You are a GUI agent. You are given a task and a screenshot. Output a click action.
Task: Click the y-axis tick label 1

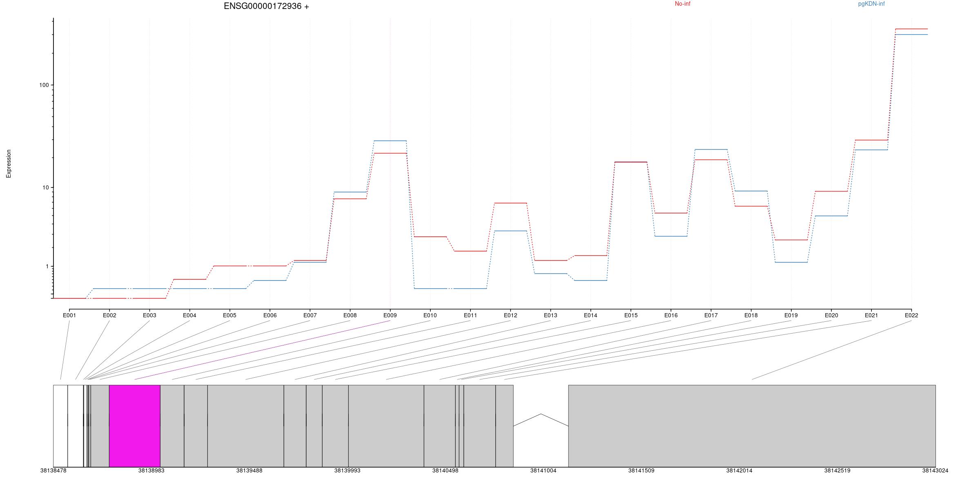[47, 266]
